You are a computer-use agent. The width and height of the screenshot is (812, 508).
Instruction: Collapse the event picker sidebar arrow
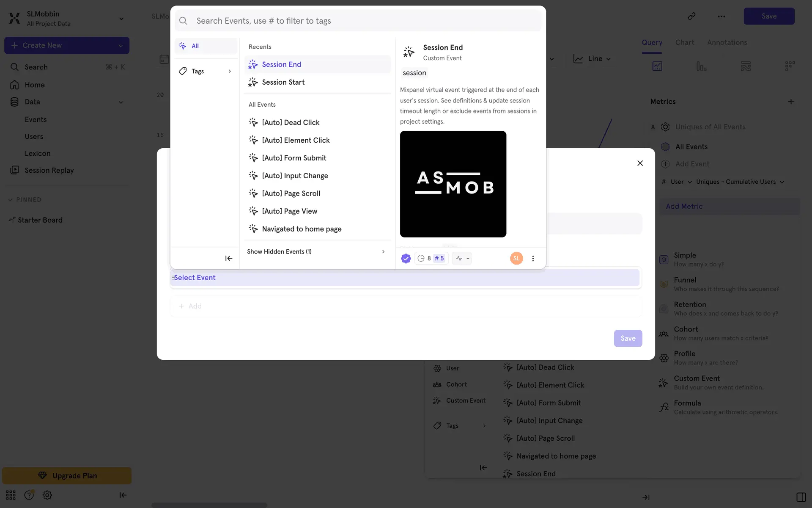coord(228,258)
